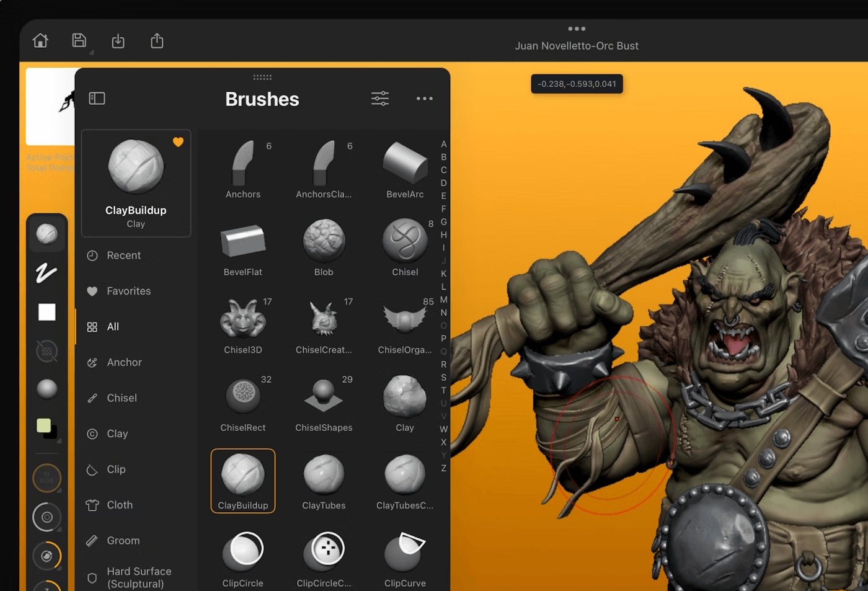Image resolution: width=868 pixels, height=591 pixels.
Task: Adjust the draw size dial in toolbar
Action: [47, 517]
